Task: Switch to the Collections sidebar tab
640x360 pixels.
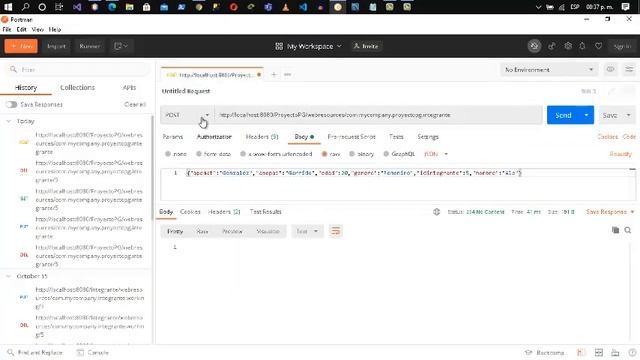Action: point(77,87)
